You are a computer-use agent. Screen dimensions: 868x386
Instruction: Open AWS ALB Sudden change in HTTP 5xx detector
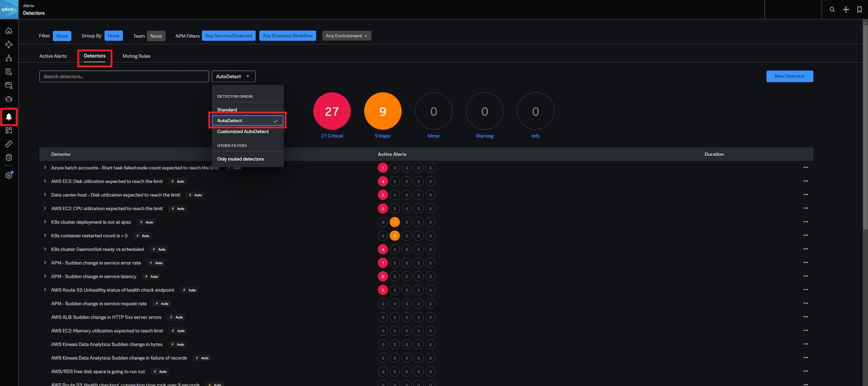point(106,317)
